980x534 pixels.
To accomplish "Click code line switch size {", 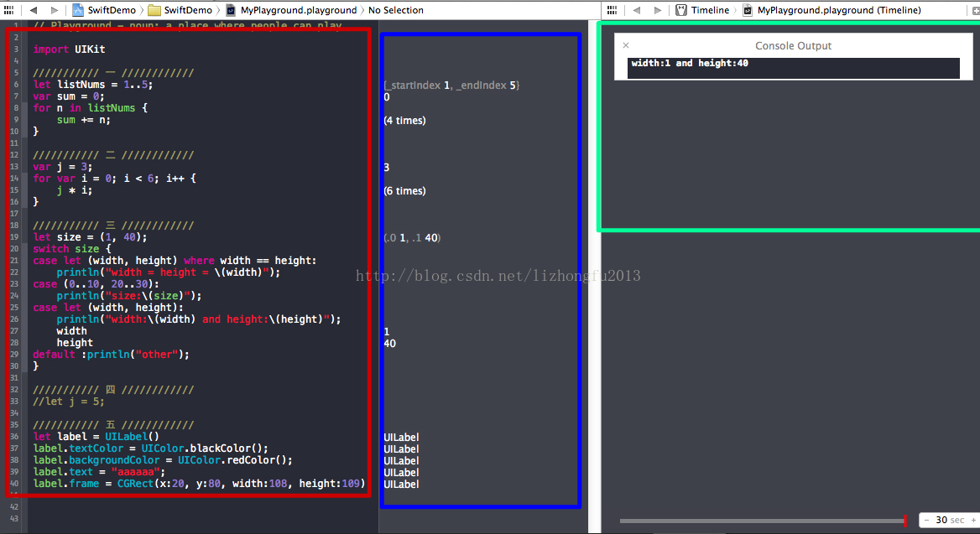I will pyautogui.click(x=72, y=249).
